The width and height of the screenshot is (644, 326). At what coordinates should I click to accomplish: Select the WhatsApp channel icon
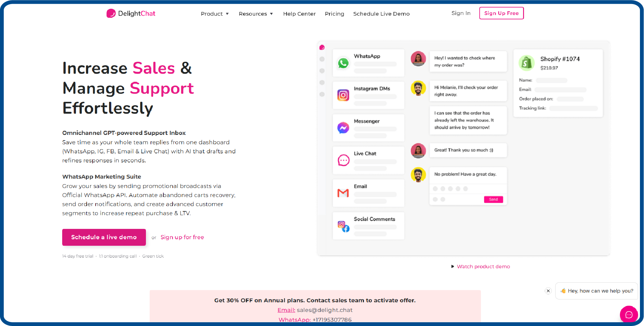tap(343, 63)
